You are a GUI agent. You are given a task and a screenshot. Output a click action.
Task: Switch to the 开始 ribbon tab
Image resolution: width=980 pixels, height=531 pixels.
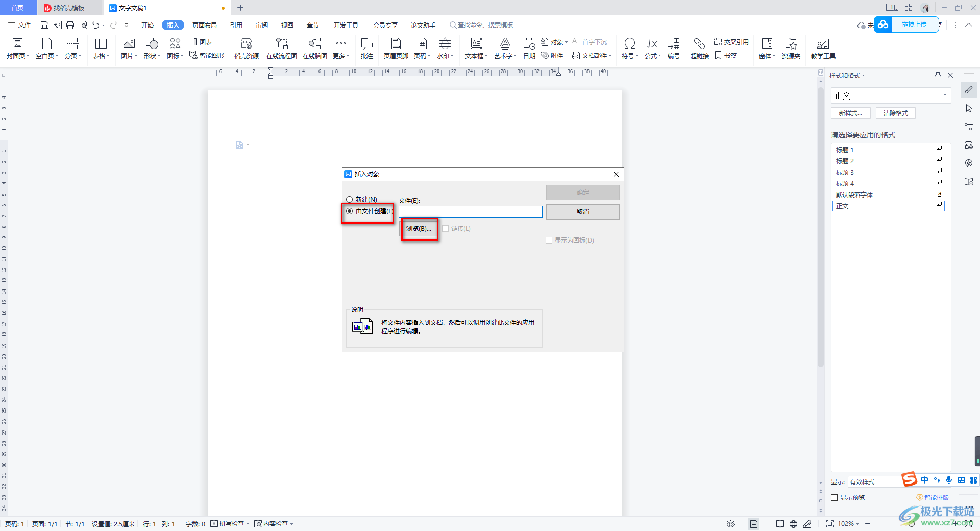[x=148, y=25]
